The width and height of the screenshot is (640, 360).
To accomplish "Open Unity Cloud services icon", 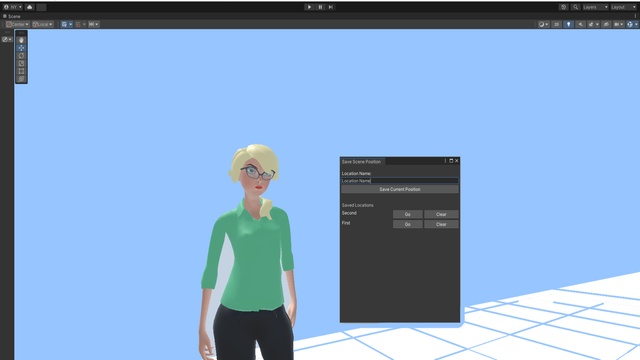I will click(29, 7).
